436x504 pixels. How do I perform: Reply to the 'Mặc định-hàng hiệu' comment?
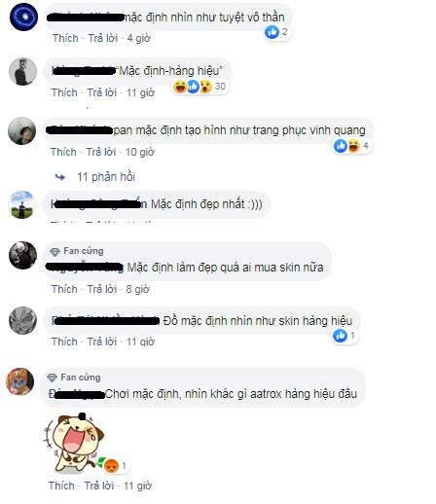click(102, 92)
